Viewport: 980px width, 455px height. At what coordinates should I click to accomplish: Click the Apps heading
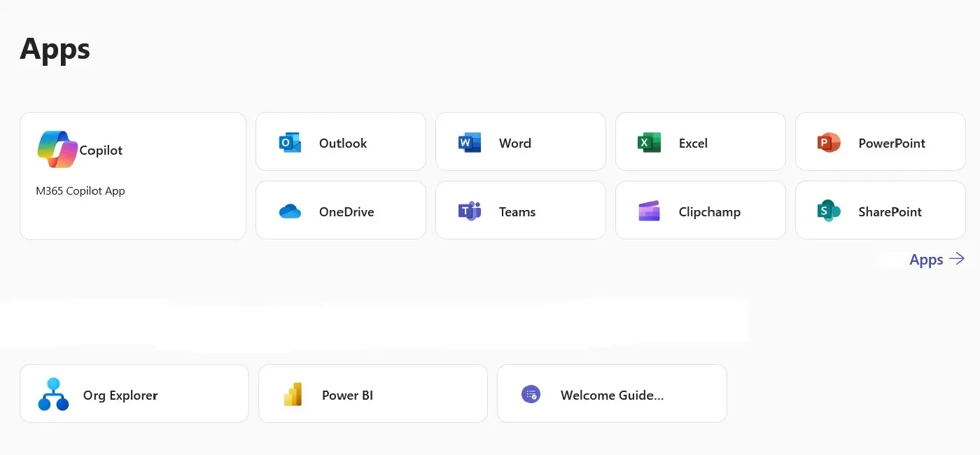coord(55,48)
